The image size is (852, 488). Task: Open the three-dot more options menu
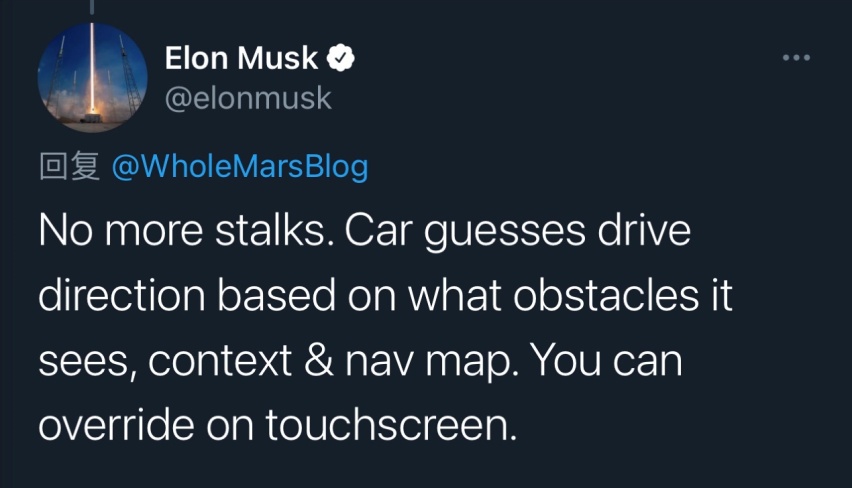pos(797,57)
